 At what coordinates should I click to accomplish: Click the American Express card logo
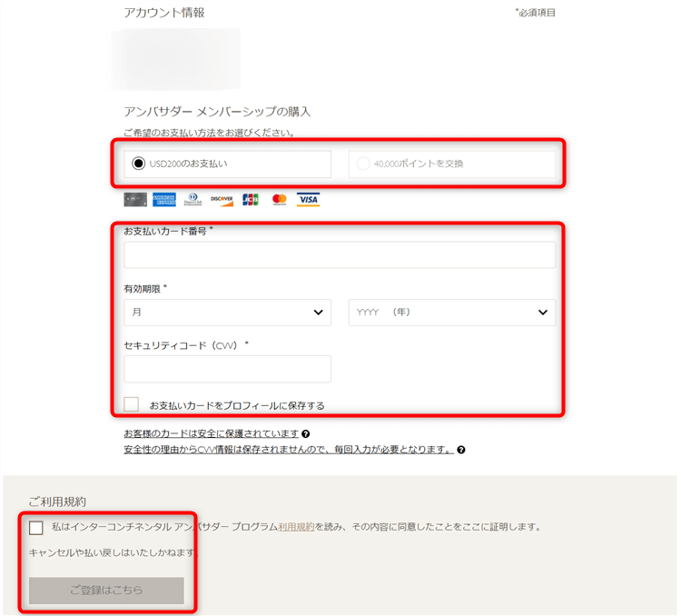(x=164, y=199)
